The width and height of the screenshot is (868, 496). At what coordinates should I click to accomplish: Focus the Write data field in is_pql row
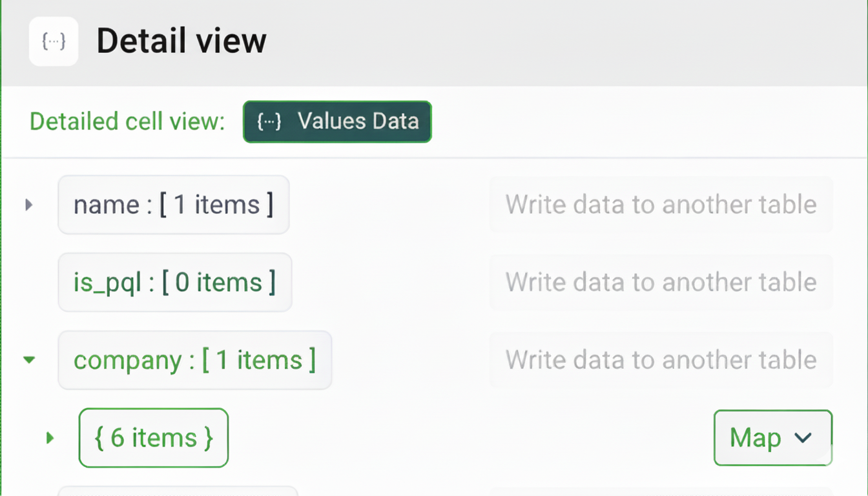(661, 282)
